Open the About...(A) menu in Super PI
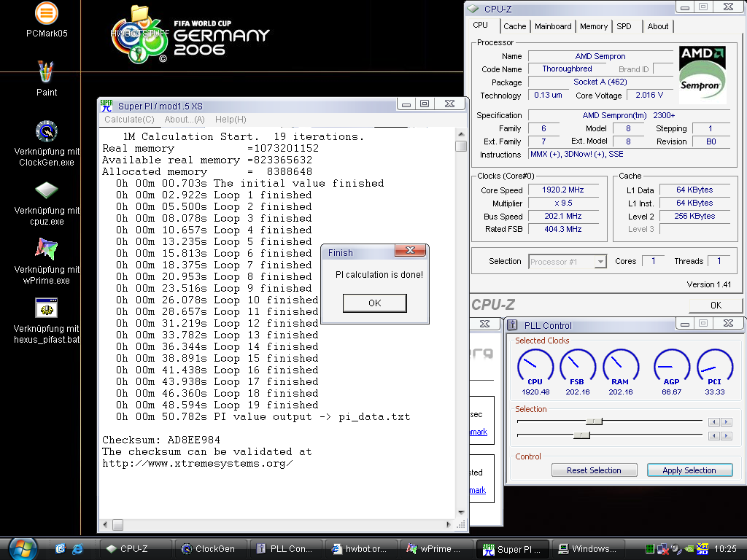747x560 pixels. click(185, 120)
